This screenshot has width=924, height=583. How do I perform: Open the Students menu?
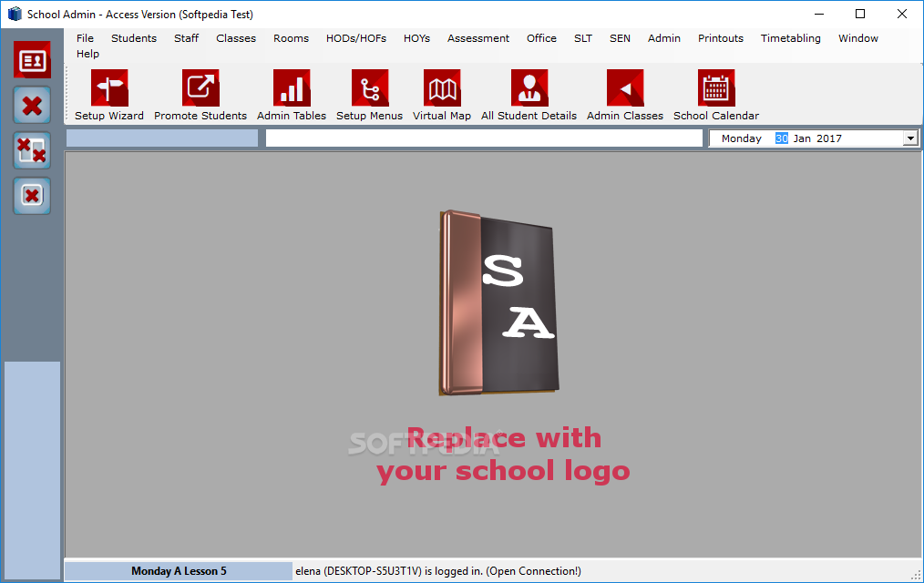click(x=134, y=38)
